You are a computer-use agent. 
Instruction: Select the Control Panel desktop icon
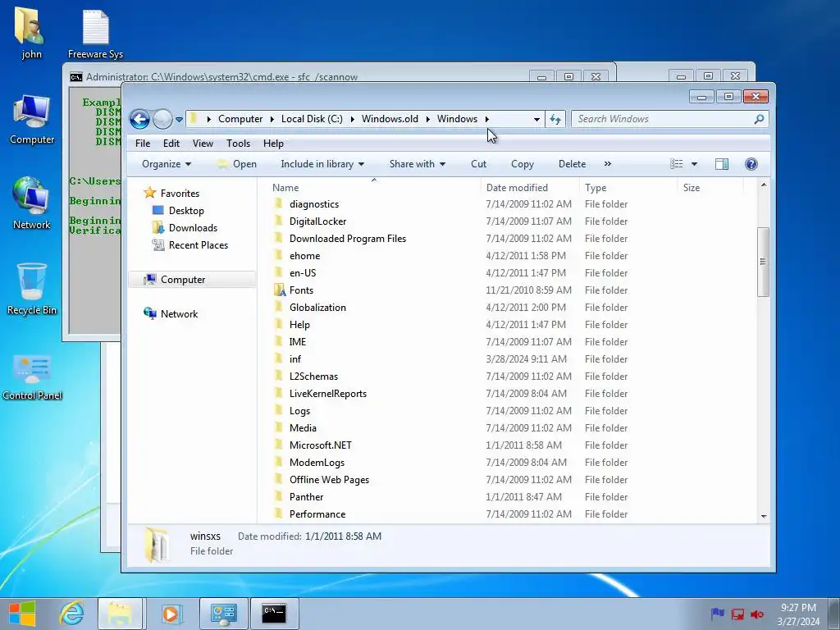pyautogui.click(x=32, y=377)
